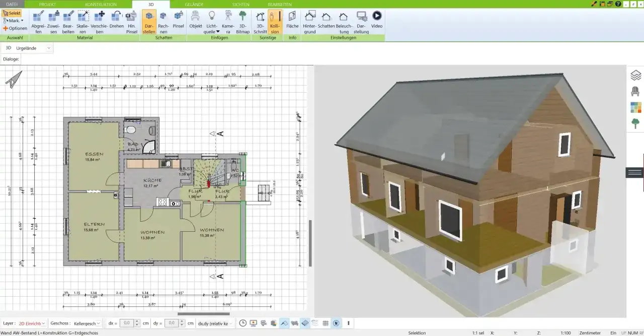Toggle the circled N north icon
Screen dimensions: 644x336
point(336,323)
